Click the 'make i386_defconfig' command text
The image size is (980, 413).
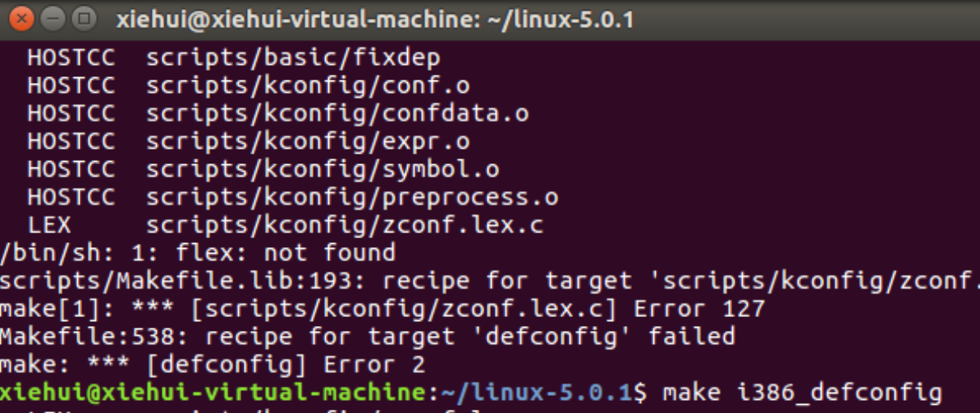coord(801,393)
